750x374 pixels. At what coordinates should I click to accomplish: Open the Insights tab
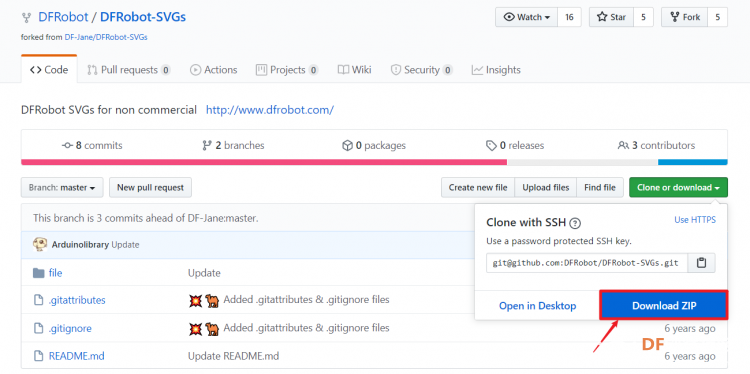click(496, 70)
